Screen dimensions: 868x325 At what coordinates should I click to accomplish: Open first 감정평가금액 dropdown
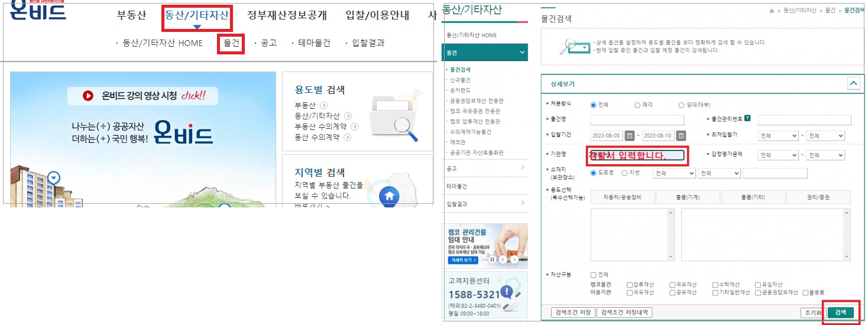(778, 155)
